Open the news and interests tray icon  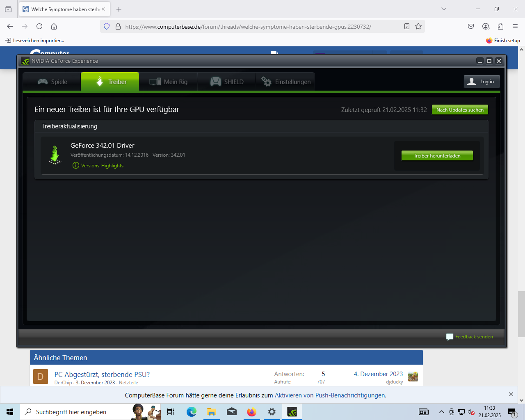tap(424, 412)
